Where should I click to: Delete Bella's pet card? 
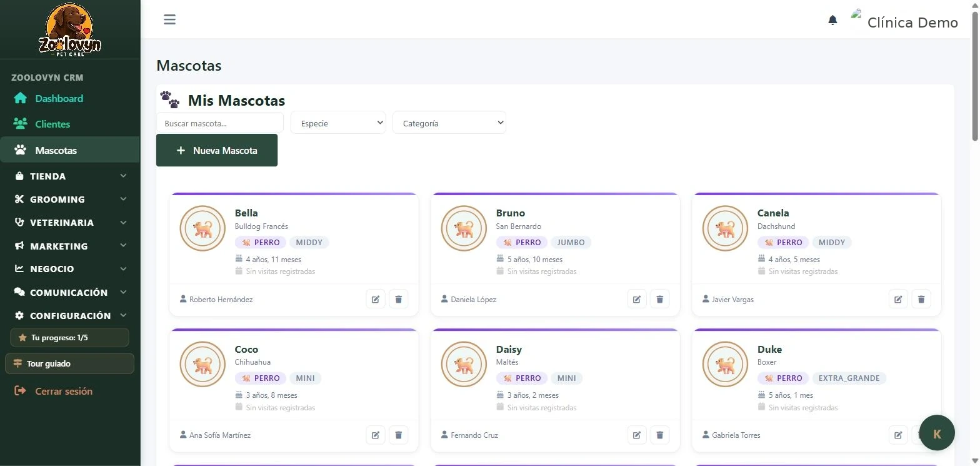[399, 299]
